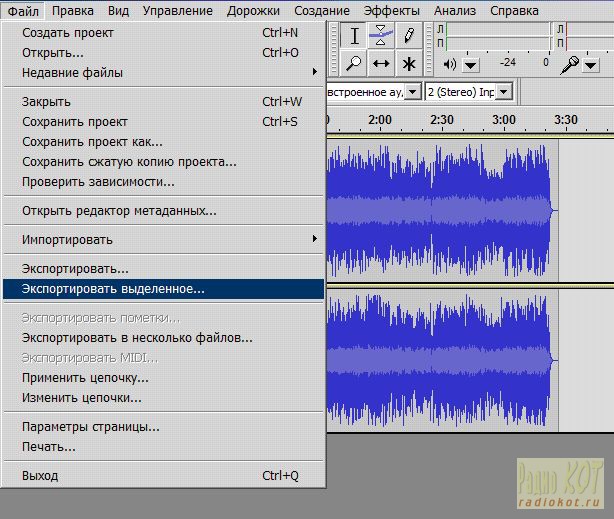Open the 2 (Stereo) Input channels dropdown
Image resolution: width=614 pixels, height=519 pixels.
(x=504, y=92)
